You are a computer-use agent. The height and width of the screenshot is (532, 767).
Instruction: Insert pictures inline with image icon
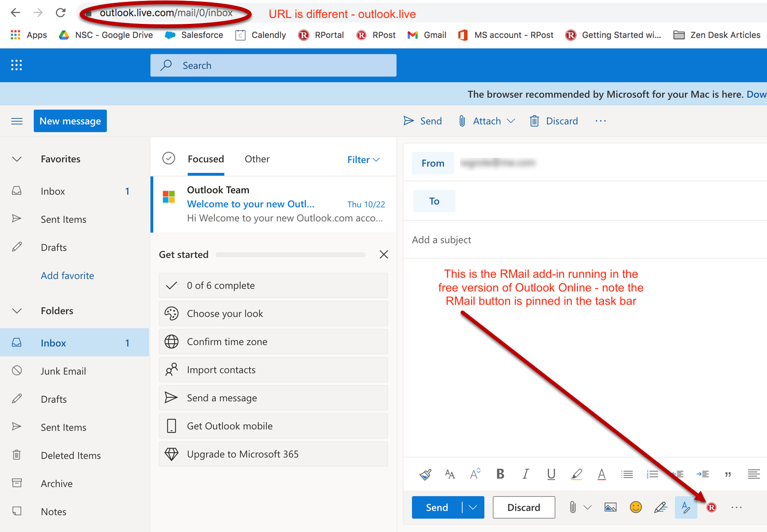coord(610,507)
